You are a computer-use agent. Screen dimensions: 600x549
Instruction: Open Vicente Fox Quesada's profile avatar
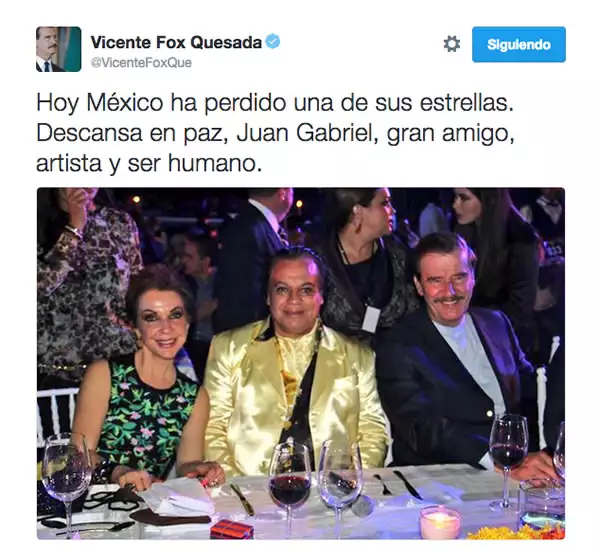[59, 49]
